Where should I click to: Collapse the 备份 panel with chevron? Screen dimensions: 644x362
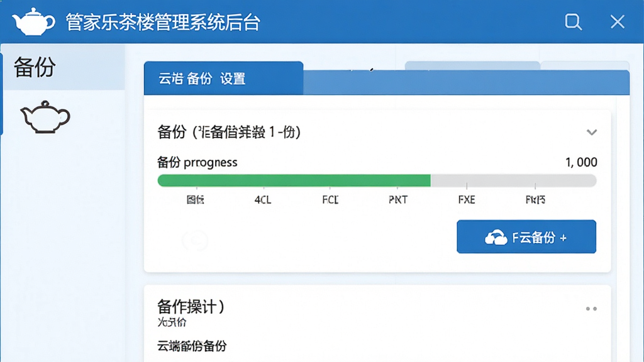click(x=591, y=132)
